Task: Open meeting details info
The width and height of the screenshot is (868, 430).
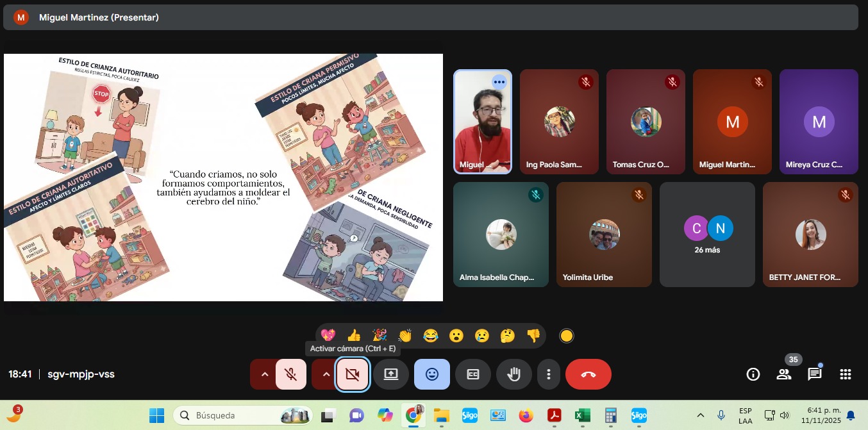Action: 753,374
